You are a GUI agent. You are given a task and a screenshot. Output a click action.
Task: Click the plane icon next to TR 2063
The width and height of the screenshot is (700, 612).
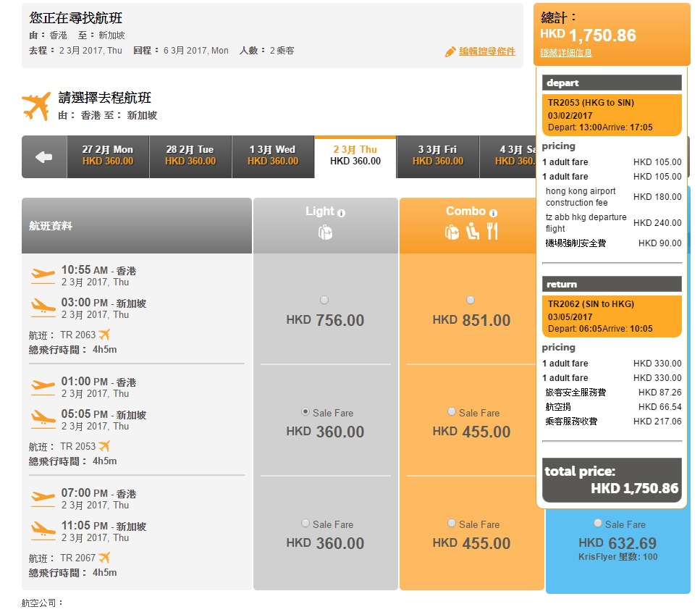(x=104, y=335)
